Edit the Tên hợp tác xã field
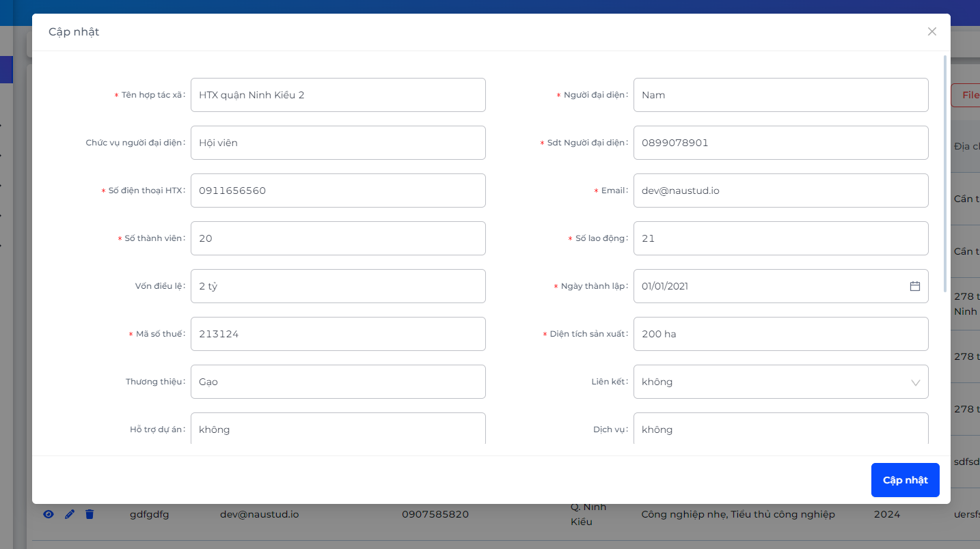This screenshot has width=980, height=549. click(338, 95)
